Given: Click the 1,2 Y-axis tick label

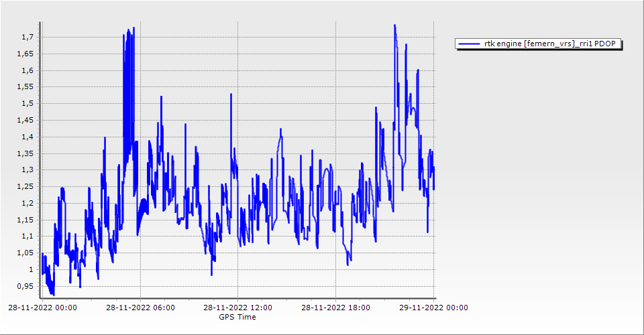Looking at the screenshot, I should click(27, 203).
